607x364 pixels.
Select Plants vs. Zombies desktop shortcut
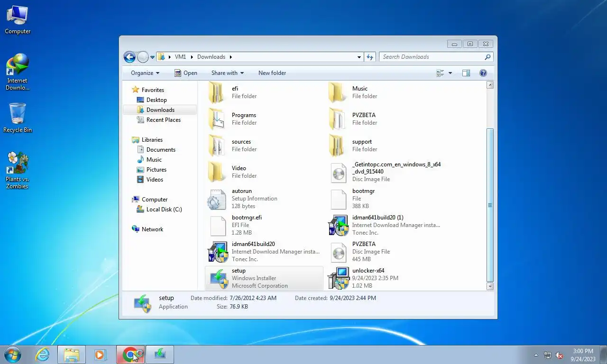[18, 170]
